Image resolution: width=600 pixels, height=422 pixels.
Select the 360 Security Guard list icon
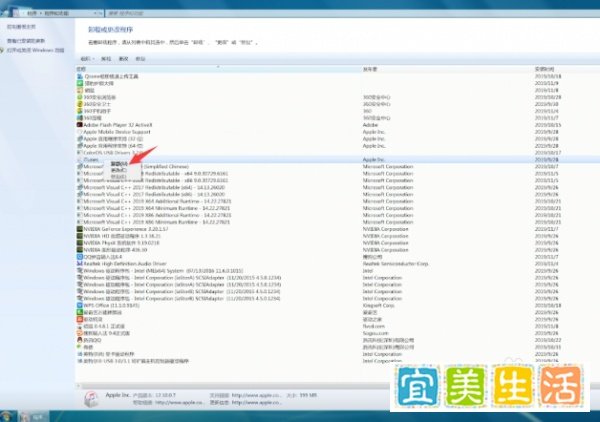click(80, 104)
